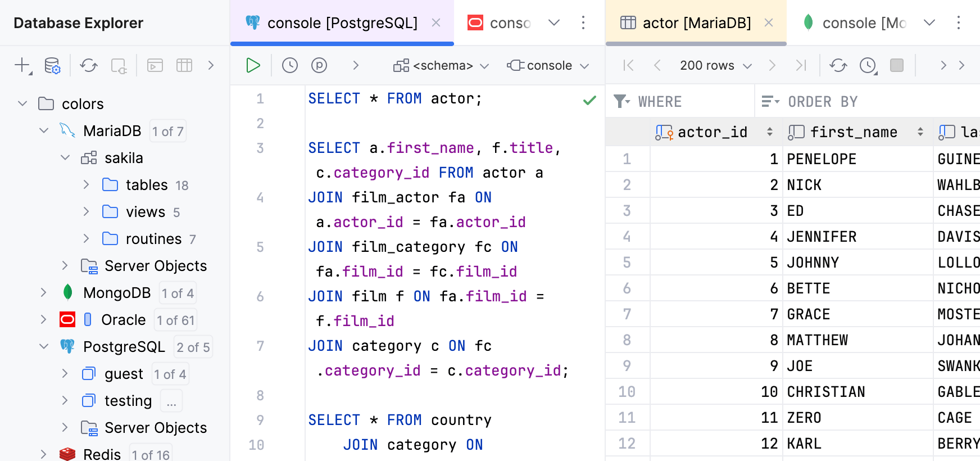Refresh the Database Explorer tree
Image resolution: width=980 pixels, height=461 pixels.
coord(88,66)
